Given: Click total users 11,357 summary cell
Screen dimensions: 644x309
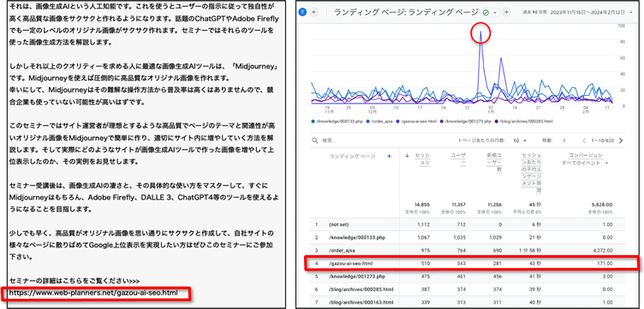Looking at the screenshot, I should [x=458, y=205].
